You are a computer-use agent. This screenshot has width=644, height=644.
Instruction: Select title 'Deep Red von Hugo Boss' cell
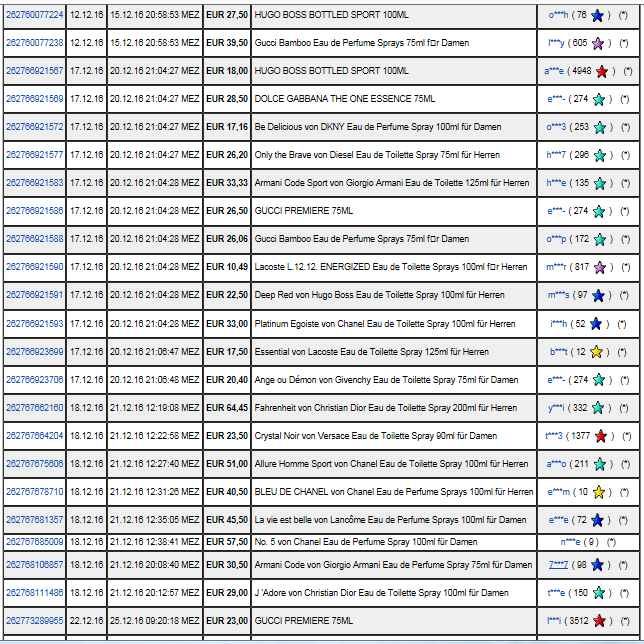point(394,295)
